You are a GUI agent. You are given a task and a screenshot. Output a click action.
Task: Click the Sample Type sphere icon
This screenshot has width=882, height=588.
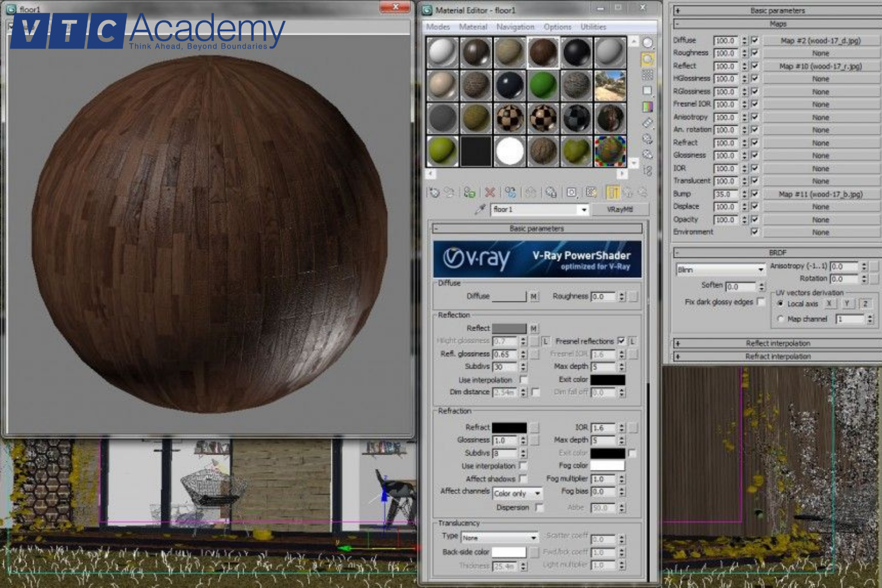[648, 43]
